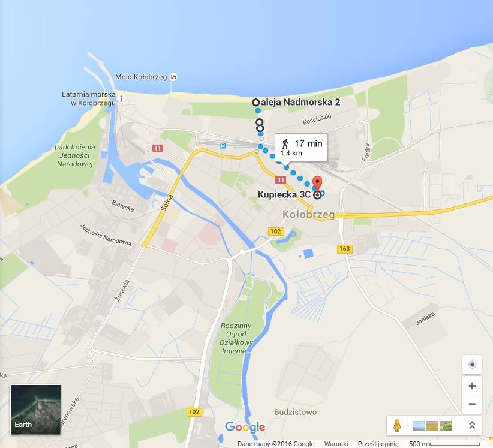Click the Molo Kołobrzeg camera icon
Image resolution: width=493 pixels, height=448 pixels.
tap(173, 77)
